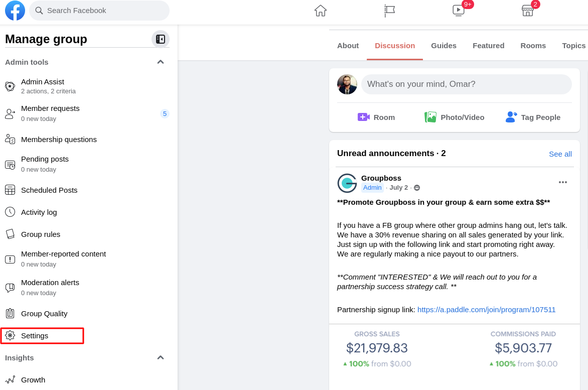The height and width of the screenshot is (390, 588).
Task: Click the Facebook logo
Action: (15, 11)
